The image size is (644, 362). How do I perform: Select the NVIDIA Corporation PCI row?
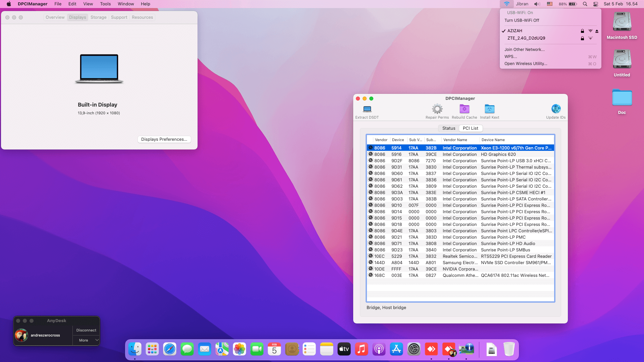coord(460,269)
